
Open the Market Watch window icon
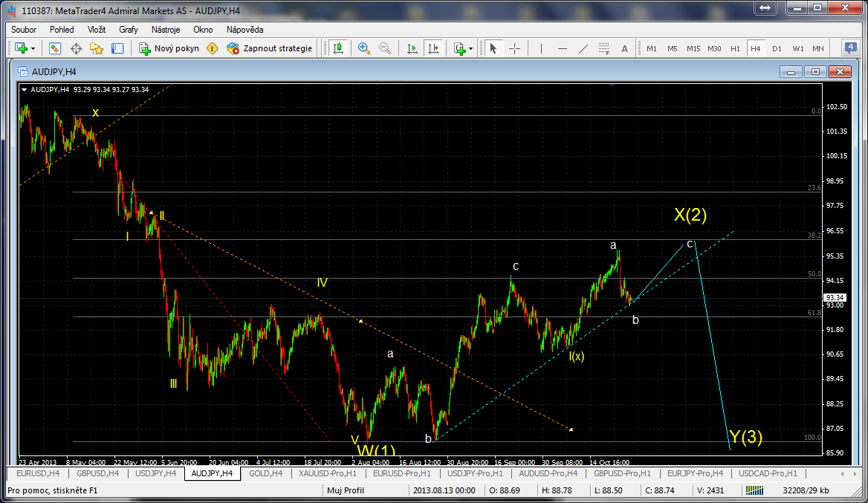55,48
